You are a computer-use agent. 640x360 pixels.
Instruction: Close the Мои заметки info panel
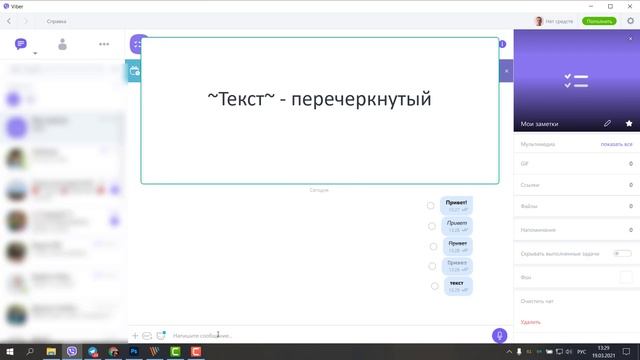coord(630,38)
